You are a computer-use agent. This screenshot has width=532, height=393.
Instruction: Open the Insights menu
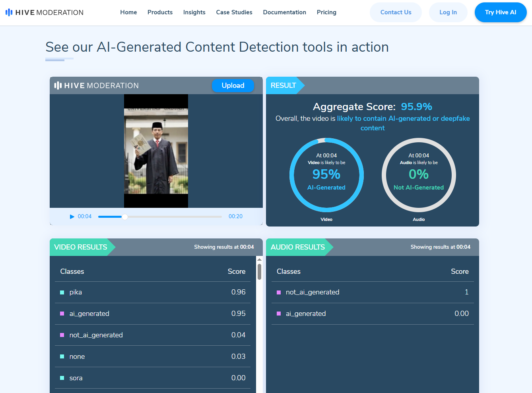(194, 12)
